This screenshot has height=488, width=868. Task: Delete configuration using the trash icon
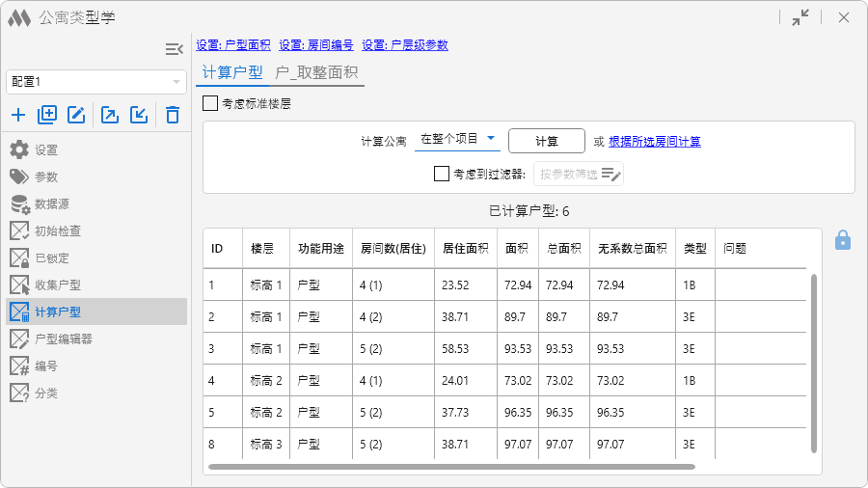(173, 115)
